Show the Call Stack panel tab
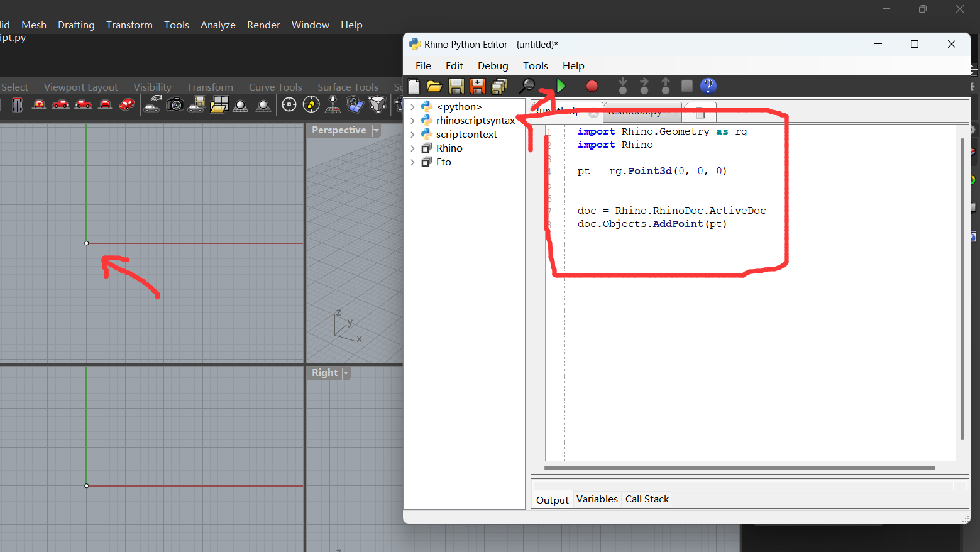Image resolution: width=980 pixels, height=552 pixels. [647, 499]
